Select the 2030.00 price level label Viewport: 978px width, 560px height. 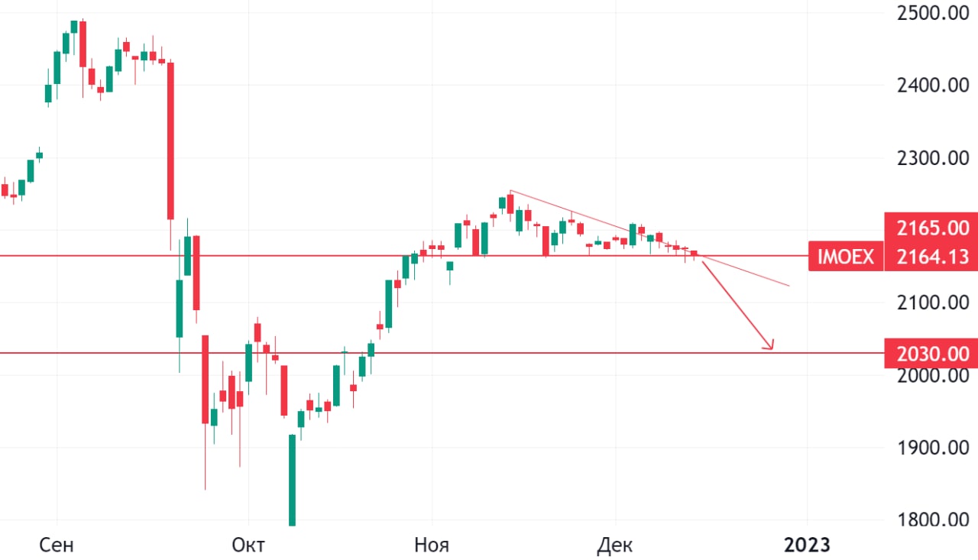click(x=930, y=354)
